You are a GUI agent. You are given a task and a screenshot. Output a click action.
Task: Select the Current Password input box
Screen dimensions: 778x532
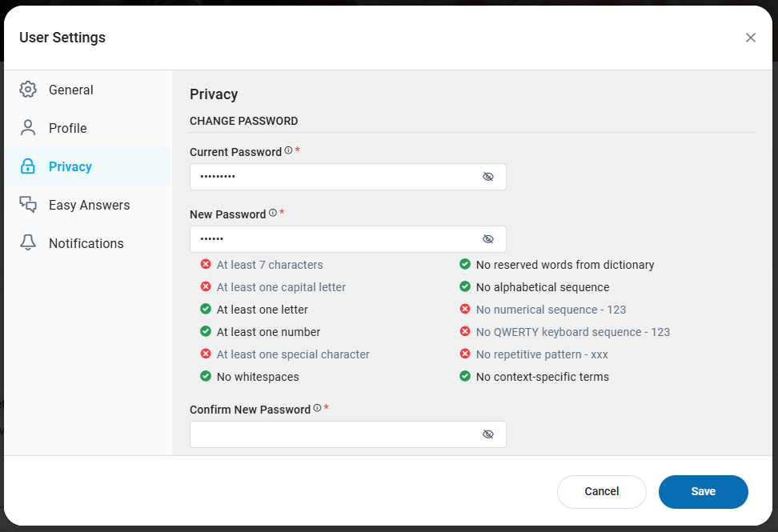(x=332, y=177)
